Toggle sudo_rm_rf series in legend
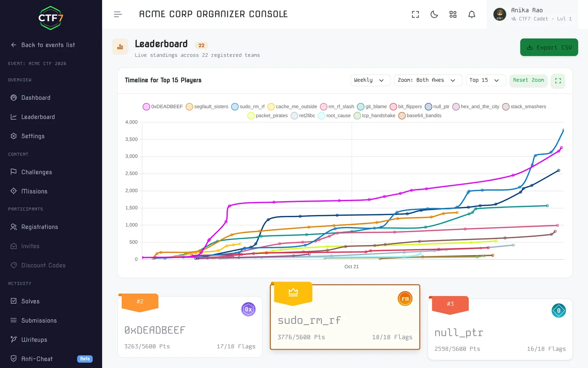This screenshot has height=368, width=588. coord(248,107)
